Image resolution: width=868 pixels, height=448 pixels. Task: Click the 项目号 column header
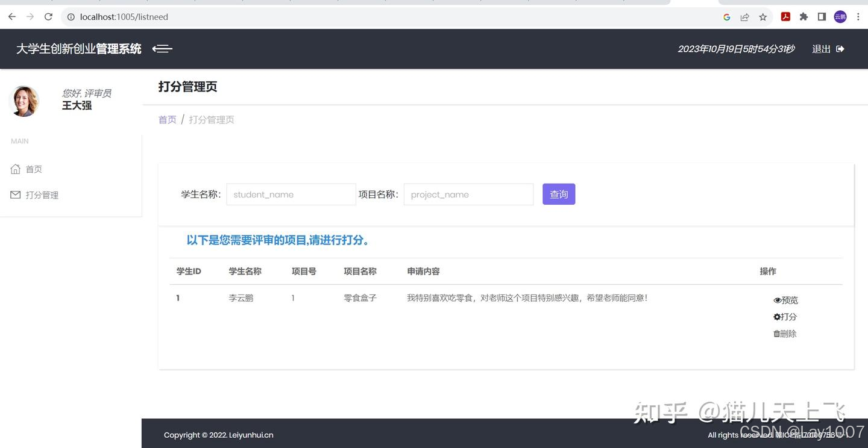pos(304,272)
